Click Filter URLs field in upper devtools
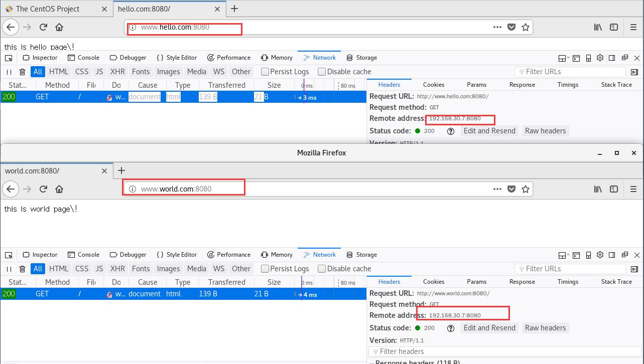Viewport: 644px width, 364px height. pos(570,72)
